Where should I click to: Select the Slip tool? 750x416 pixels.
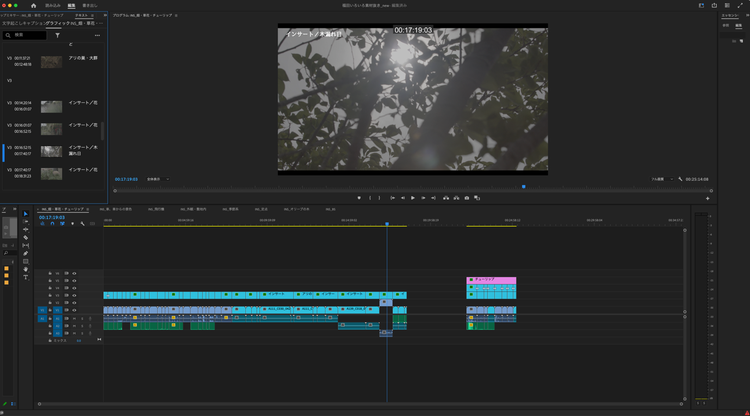26,245
